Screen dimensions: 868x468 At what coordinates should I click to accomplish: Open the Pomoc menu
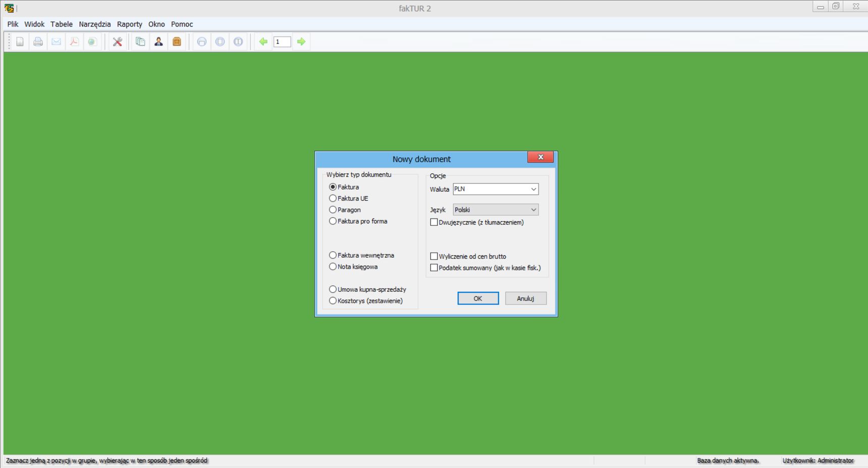coord(182,24)
